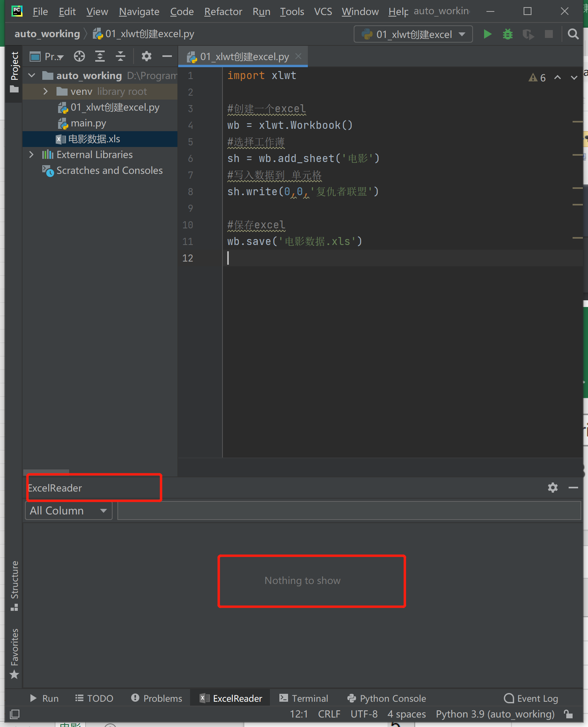Open the Help menu
The width and height of the screenshot is (588, 727).
click(398, 11)
